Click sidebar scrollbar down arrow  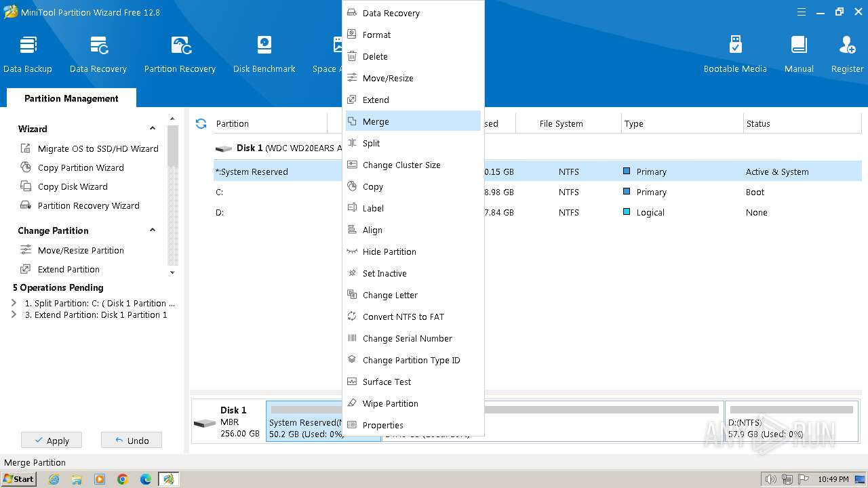pyautogui.click(x=172, y=272)
